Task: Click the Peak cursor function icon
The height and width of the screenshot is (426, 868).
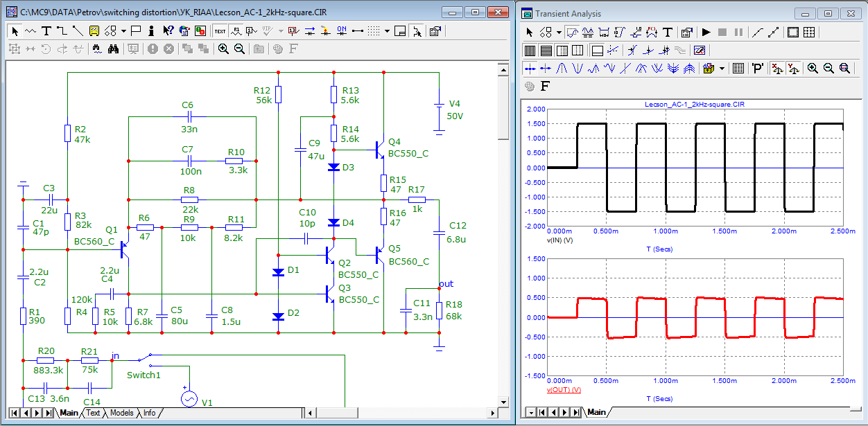Action: coord(562,69)
